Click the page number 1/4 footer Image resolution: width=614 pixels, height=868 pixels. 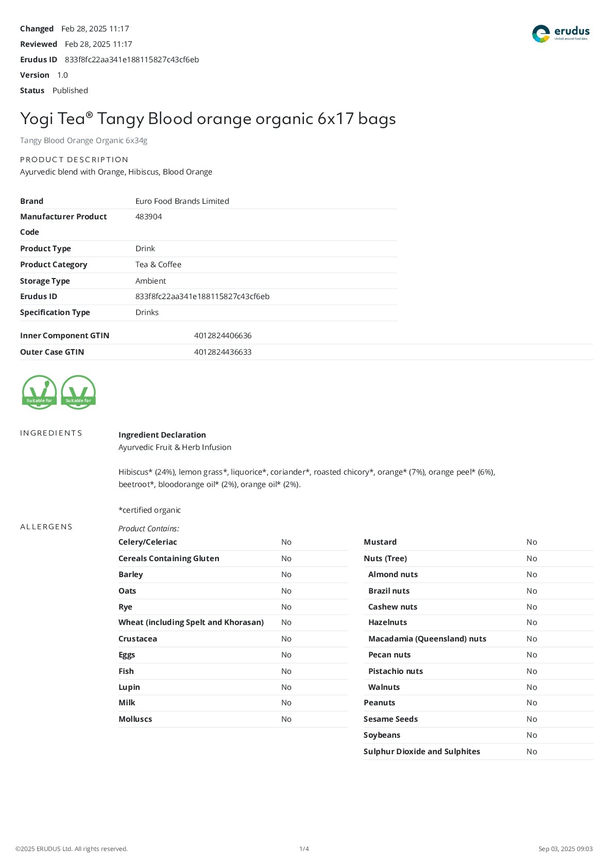[x=304, y=849]
